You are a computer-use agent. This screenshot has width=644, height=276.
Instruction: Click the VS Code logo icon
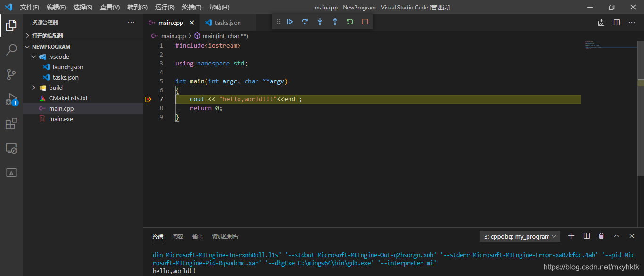[x=8, y=7]
